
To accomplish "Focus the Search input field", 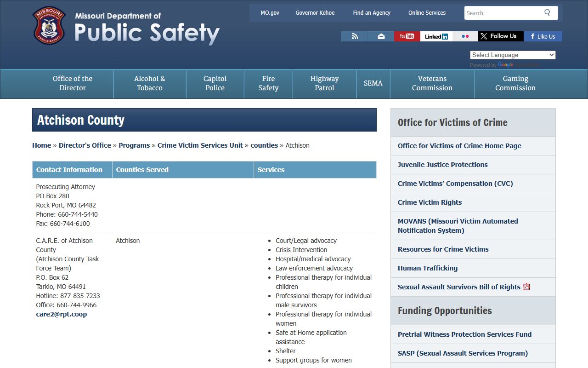I will pyautogui.click(x=503, y=13).
